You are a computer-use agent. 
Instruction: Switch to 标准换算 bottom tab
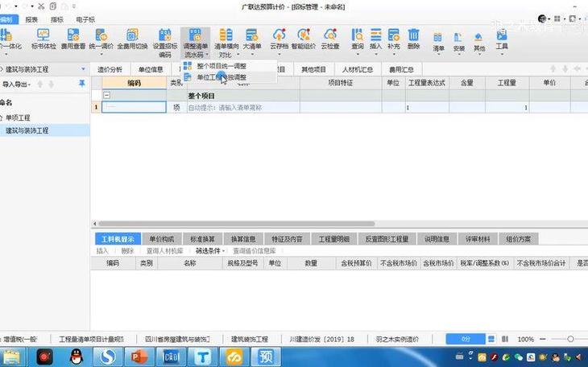202,239
